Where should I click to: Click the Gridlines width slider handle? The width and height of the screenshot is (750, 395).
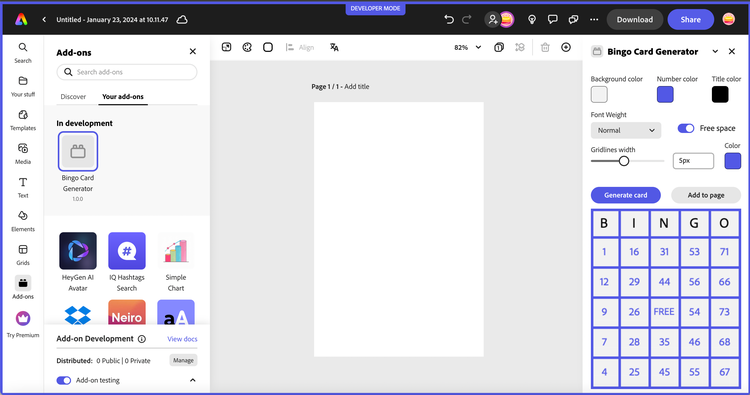coord(624,161)
